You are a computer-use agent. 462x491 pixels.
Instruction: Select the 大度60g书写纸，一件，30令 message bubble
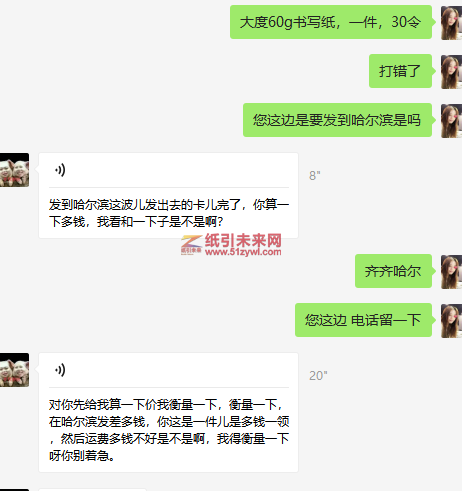tap(331, 22)
